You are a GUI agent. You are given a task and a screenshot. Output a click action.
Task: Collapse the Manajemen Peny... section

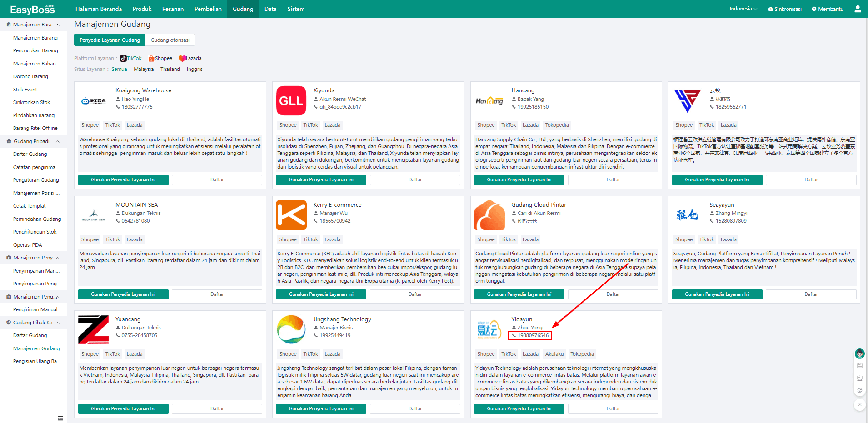pyautogui.click(x=58, y=258)
